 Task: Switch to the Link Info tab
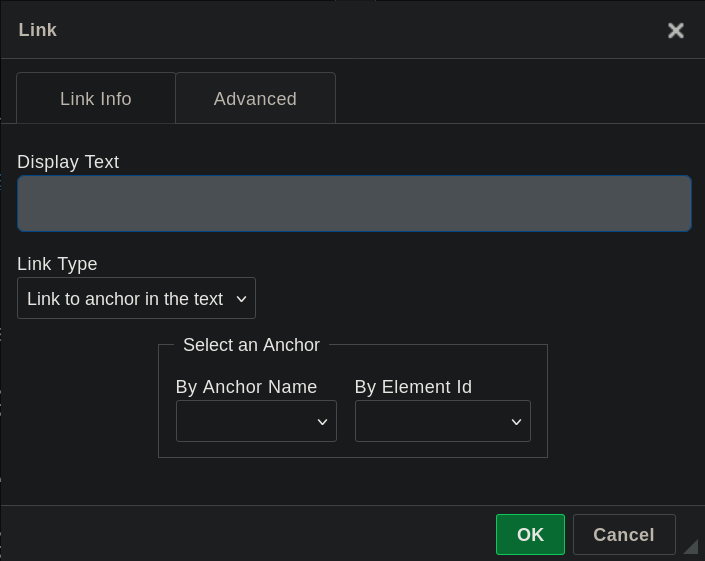96,99
